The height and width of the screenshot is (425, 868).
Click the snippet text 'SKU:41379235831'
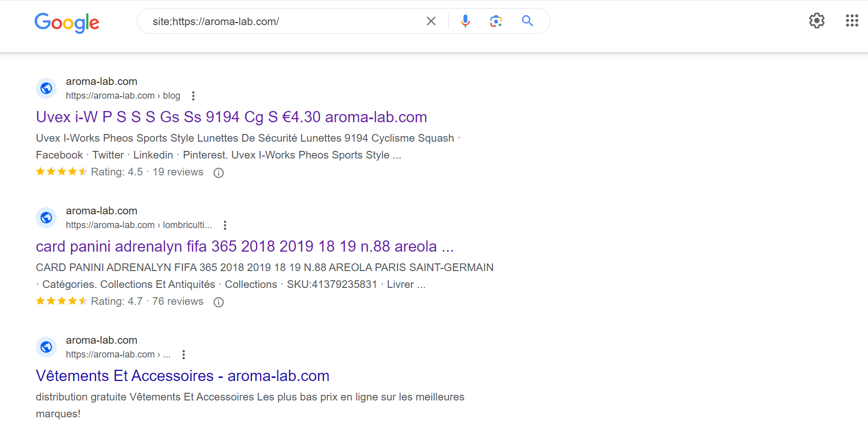[332, 284]
